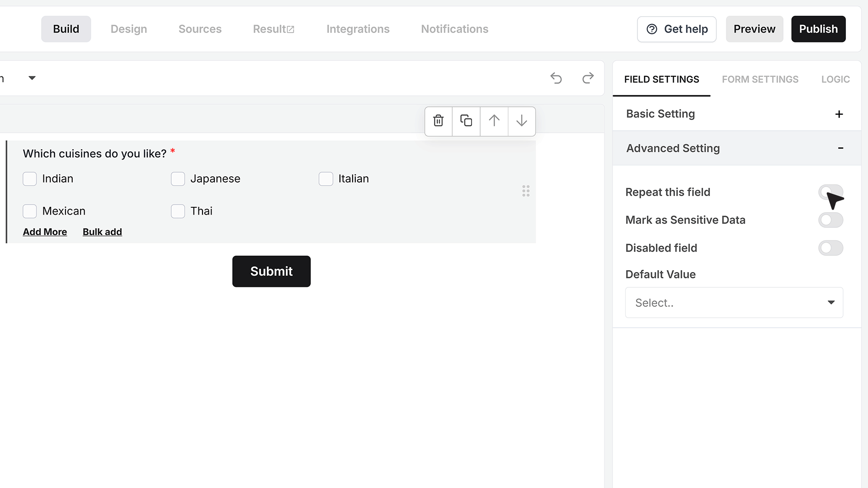Click the Get help button

coord(677,29)
